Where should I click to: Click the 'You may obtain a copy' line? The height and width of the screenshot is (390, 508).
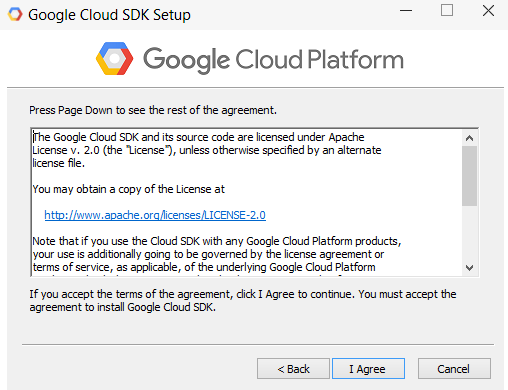click(x=129, y=189)
